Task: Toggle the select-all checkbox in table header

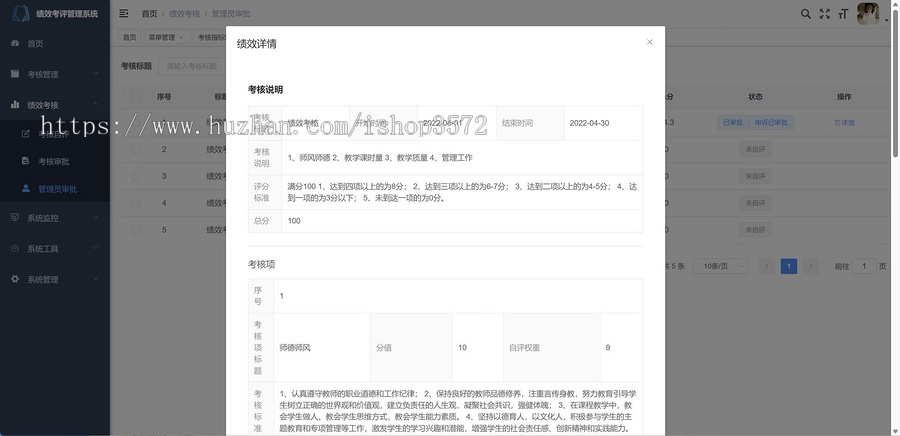Action: coord(136,96)
